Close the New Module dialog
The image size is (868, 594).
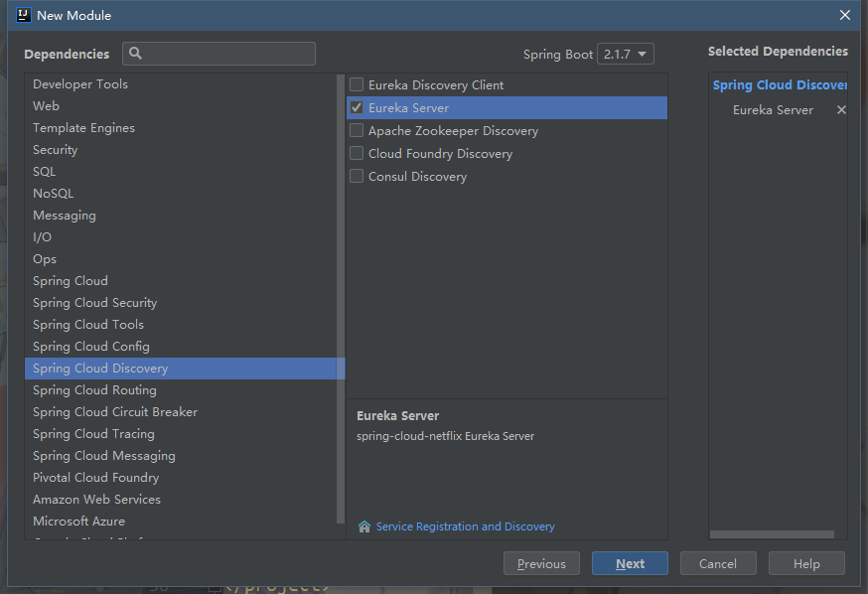(845, 15)
